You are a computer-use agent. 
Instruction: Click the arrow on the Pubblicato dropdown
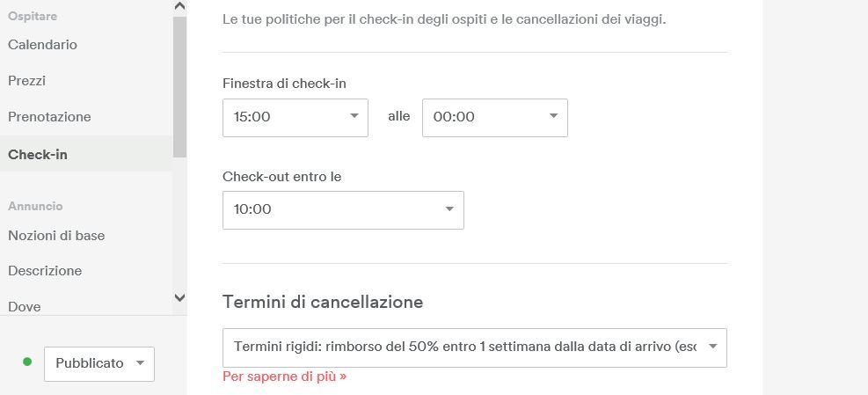[140, 363]
